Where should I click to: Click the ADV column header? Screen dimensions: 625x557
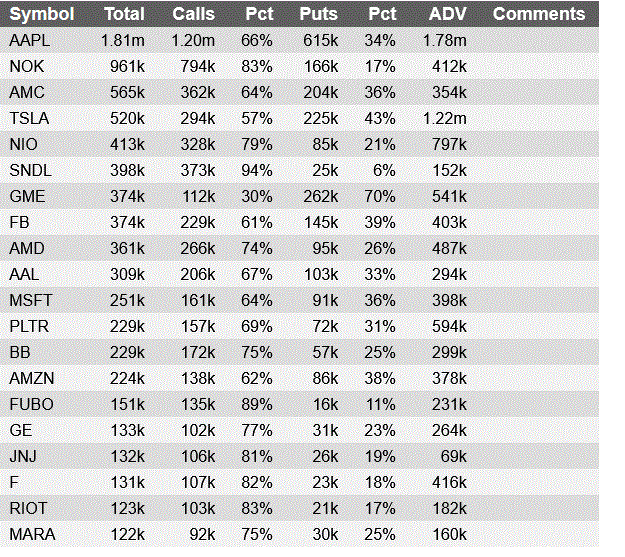pyautogui.click(x=447, y=14)
